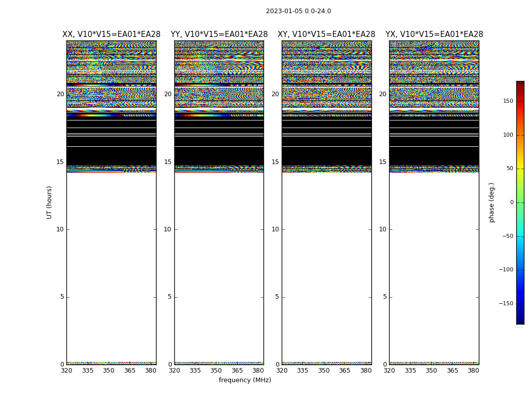Image resolution: width=532 pixels, height=405 pixels.
Task: Click the date title '2023-01-05 0.0-24.0'
Action: pos(298,11)
